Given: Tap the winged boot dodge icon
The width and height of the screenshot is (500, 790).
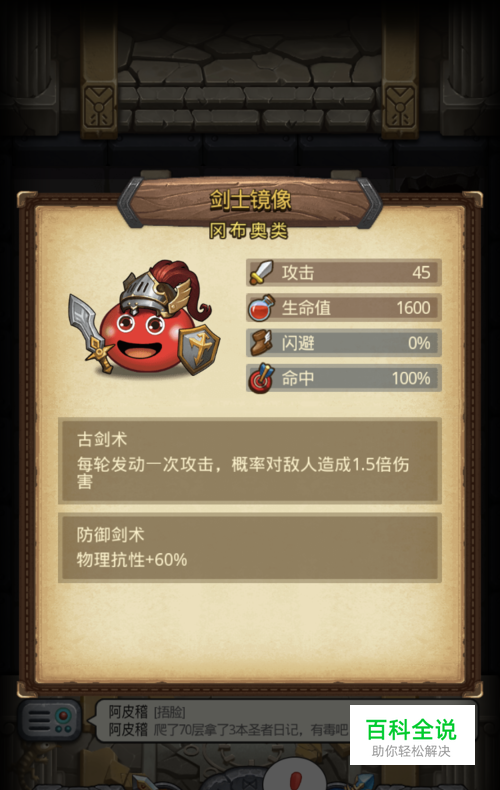Looking at the screenshot, I should coord(262,343).
